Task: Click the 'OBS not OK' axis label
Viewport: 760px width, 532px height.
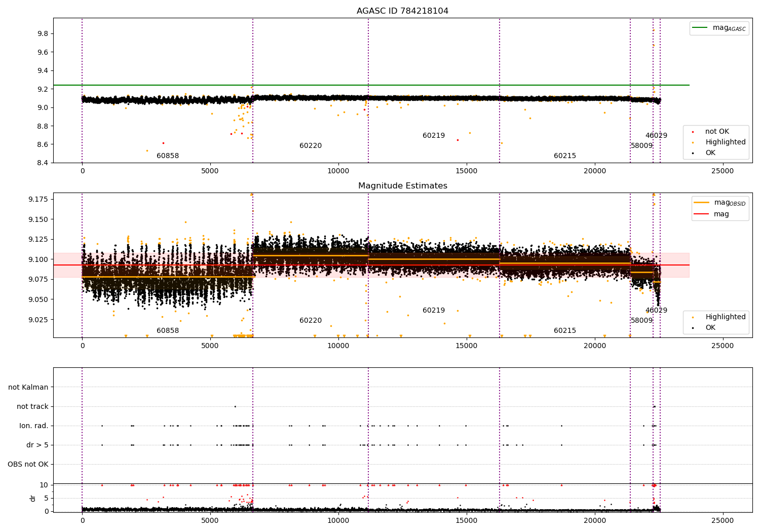Action: [x=28, y=465]
